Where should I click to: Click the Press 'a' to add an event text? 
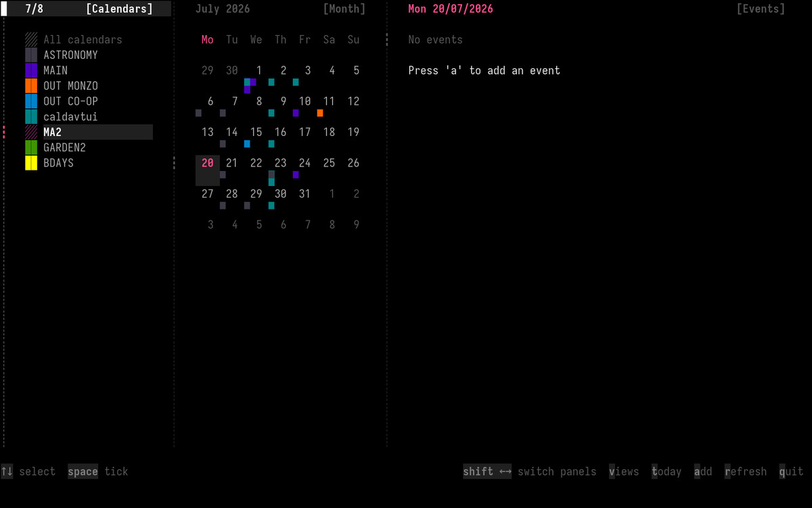click(484, 70)
